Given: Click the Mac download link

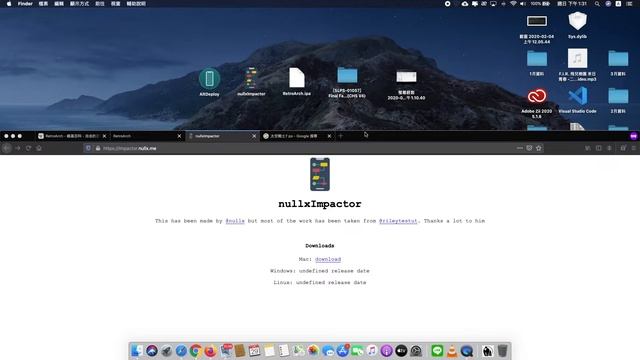Looking at the screenshot, I should coord(328,259).
